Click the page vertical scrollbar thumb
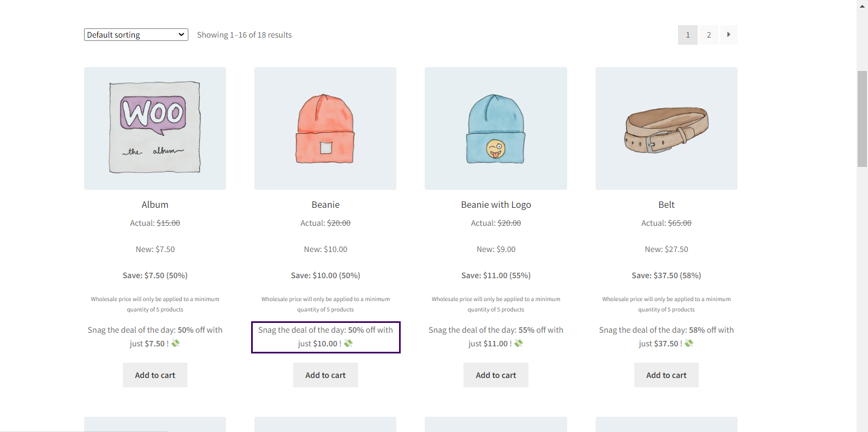 pos(862,118)
